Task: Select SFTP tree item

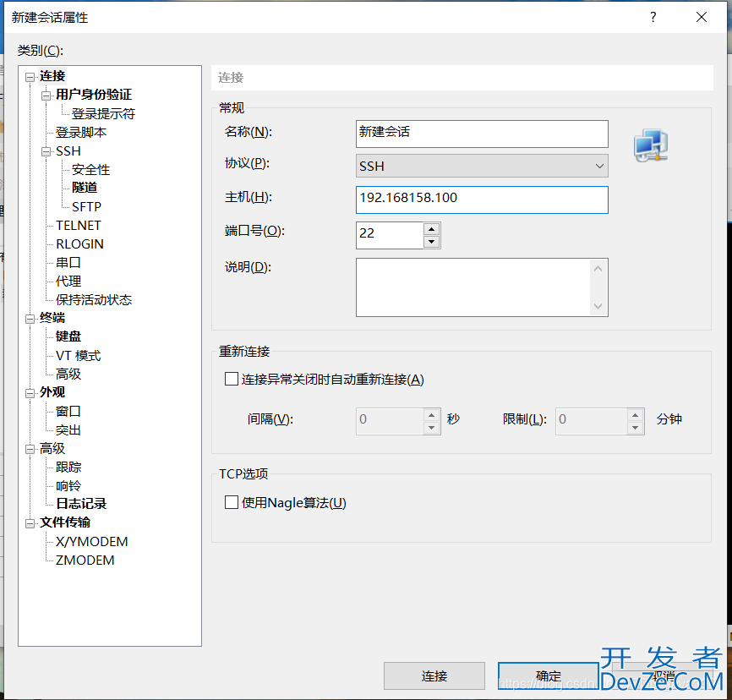Action: [x=86, y=206]
